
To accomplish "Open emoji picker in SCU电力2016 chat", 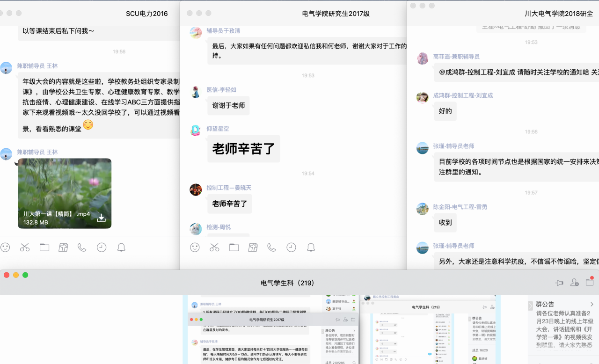I will pos(5,248).
